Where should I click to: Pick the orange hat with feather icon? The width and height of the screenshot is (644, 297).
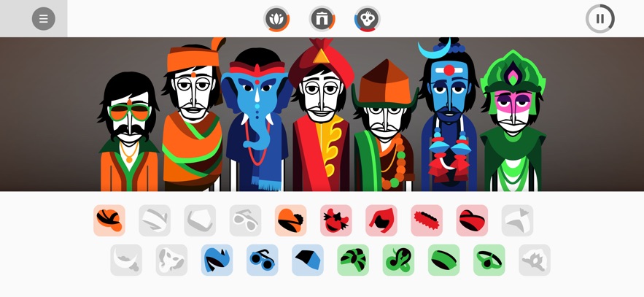[x=291, y=220]
